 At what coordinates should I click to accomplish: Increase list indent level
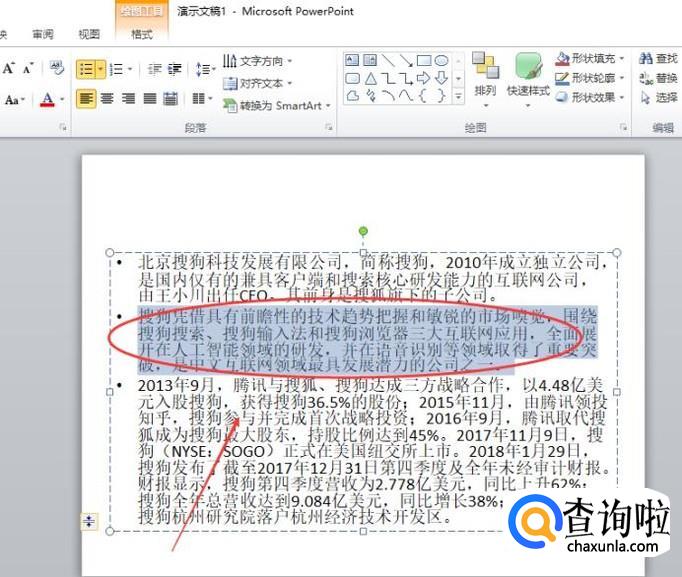pyautogui.click(x=174, y=69)
